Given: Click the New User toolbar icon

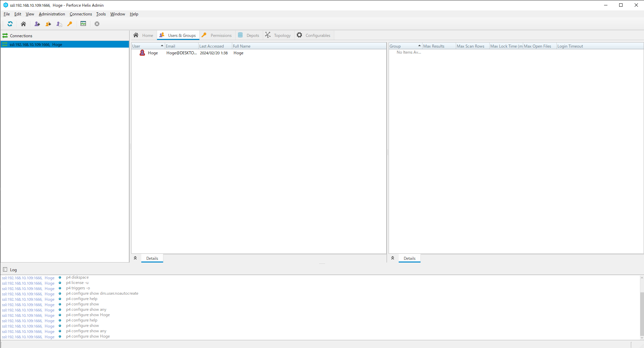Looking at the screenshot, I should point(37,24).
